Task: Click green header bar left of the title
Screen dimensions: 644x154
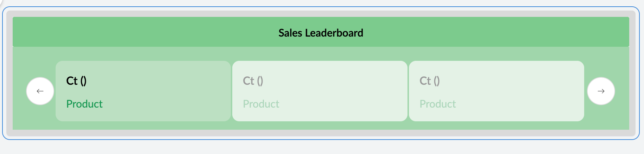Action: point(141,32)
